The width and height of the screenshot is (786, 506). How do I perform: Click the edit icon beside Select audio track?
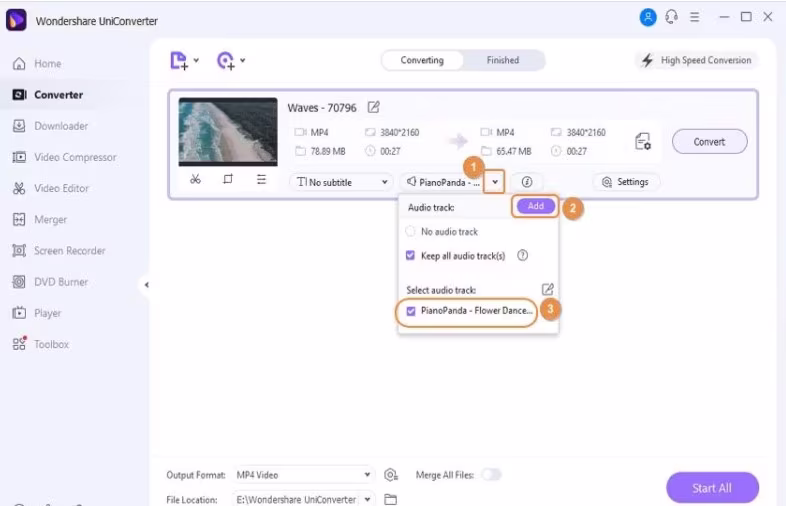[x=547, y=289]
